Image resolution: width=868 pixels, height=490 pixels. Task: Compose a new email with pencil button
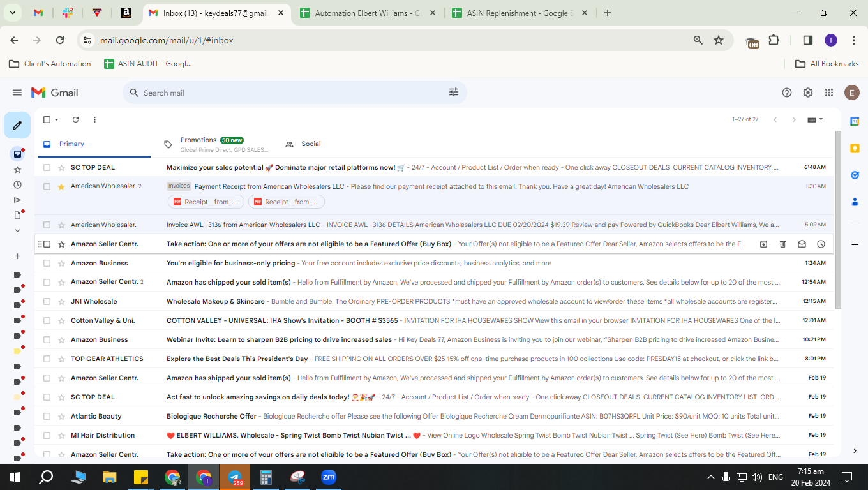point(17,125)
